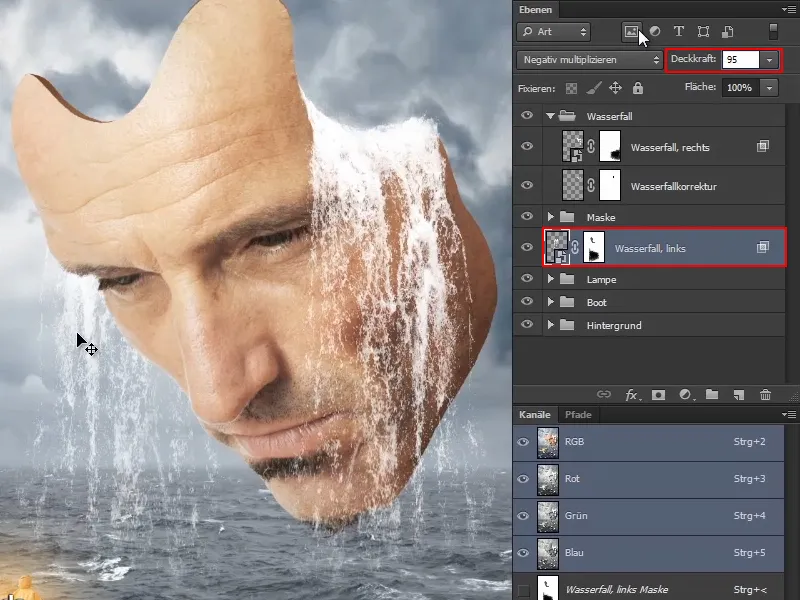Click smart filter badge on Wasserfall, rechts
This screenshot has width=800, height=600.
pos(763,146)
